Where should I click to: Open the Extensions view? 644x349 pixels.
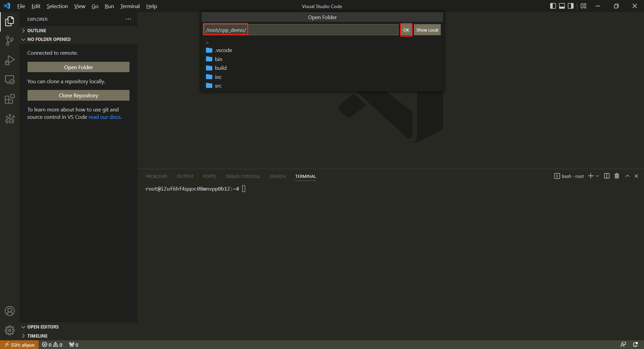click(9, 99)
